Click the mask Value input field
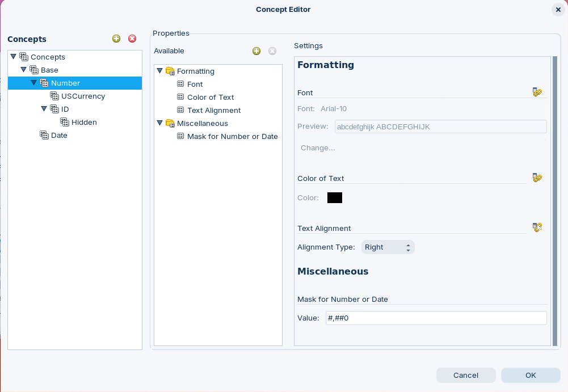The image size is (568, 392). 436,318
